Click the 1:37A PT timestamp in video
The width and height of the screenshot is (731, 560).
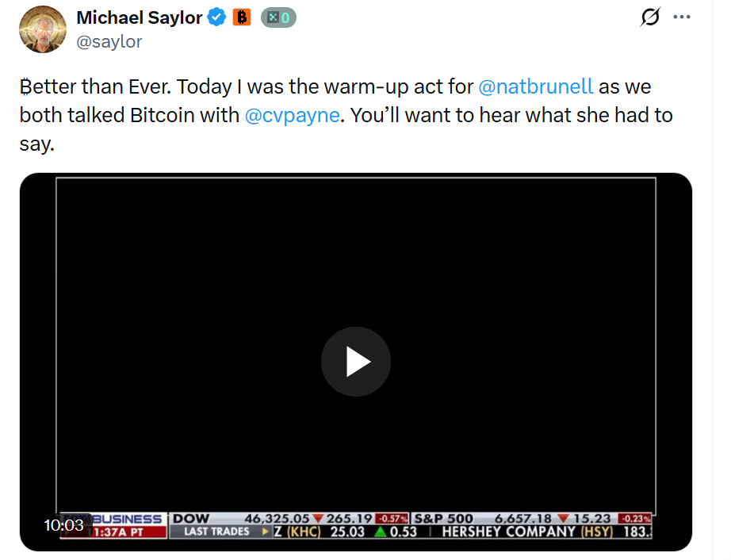[x=118, y=532]
